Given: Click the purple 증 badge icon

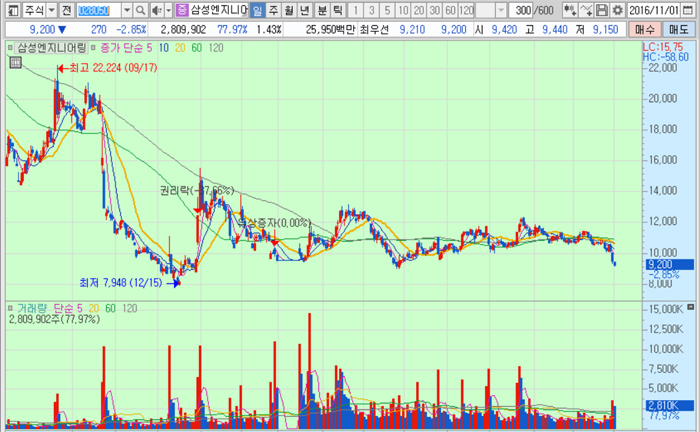Looking at the screenshot, I should 181,10.
